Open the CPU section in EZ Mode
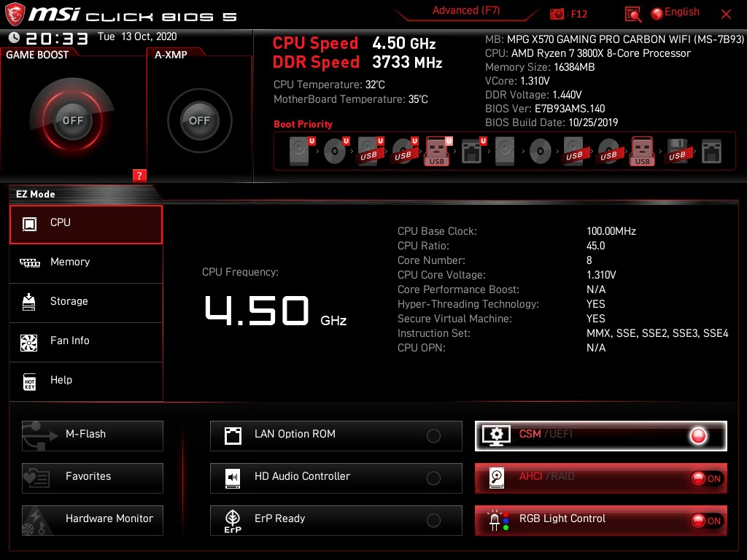This screenshot has height=560, width=747. 86,225
